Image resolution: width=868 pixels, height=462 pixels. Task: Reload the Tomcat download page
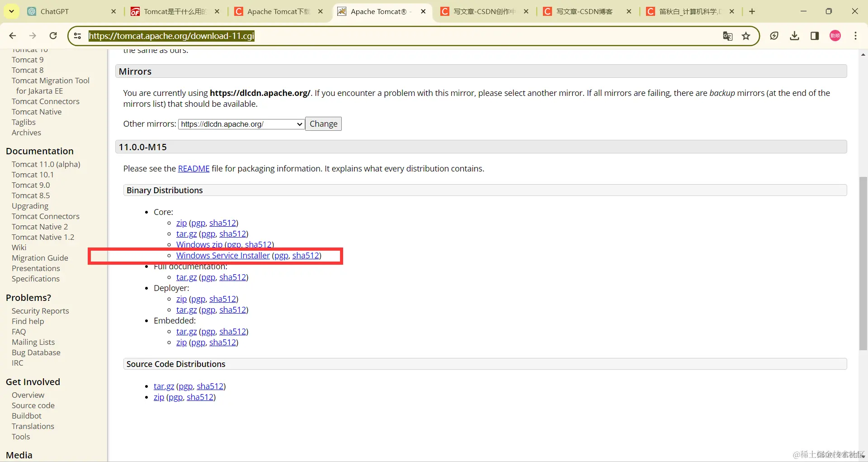[53, 36]
